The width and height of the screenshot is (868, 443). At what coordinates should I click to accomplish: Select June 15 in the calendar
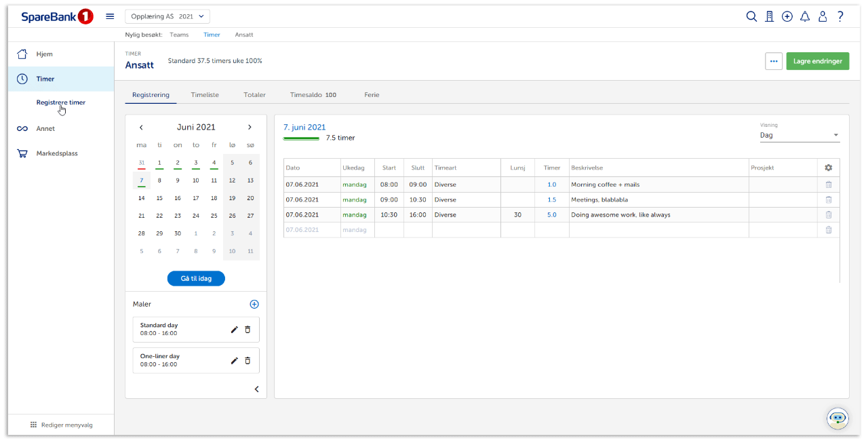(159, 198)
